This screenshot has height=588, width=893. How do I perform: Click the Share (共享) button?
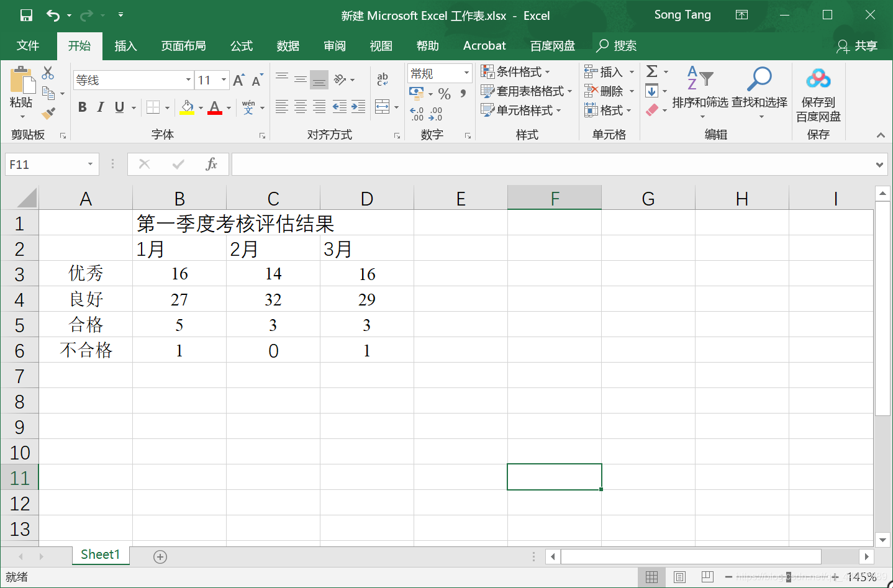[857, 46]
